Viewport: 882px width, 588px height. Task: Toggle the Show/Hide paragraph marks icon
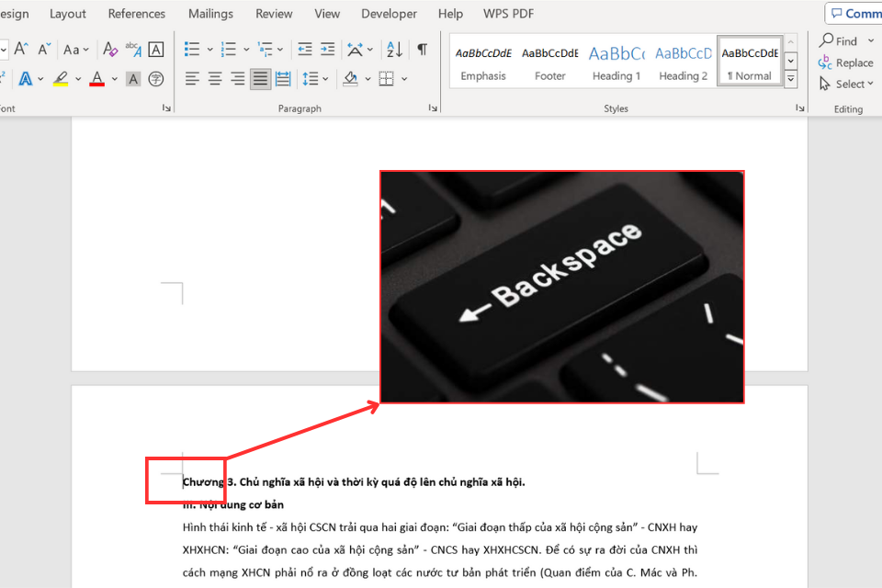(422, 49)
